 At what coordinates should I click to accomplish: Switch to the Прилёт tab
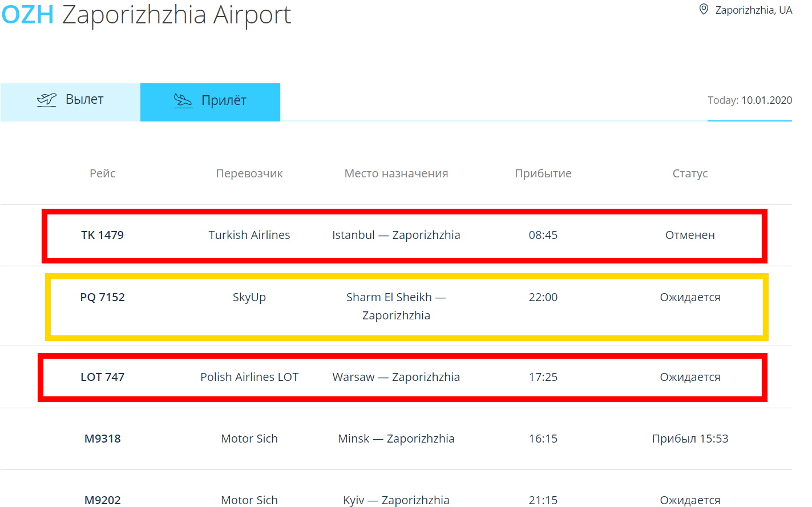click(210, 102)
